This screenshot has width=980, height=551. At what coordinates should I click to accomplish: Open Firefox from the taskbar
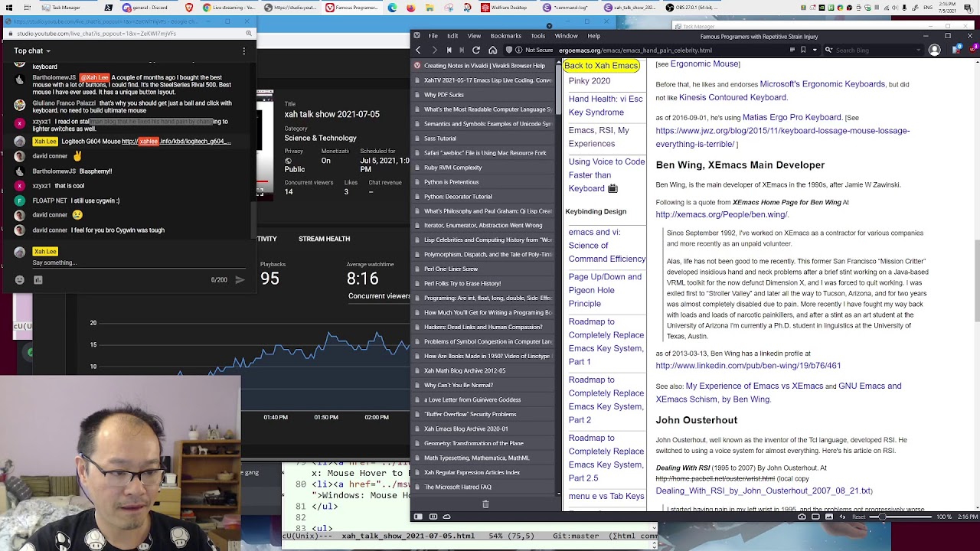point(411,8)
